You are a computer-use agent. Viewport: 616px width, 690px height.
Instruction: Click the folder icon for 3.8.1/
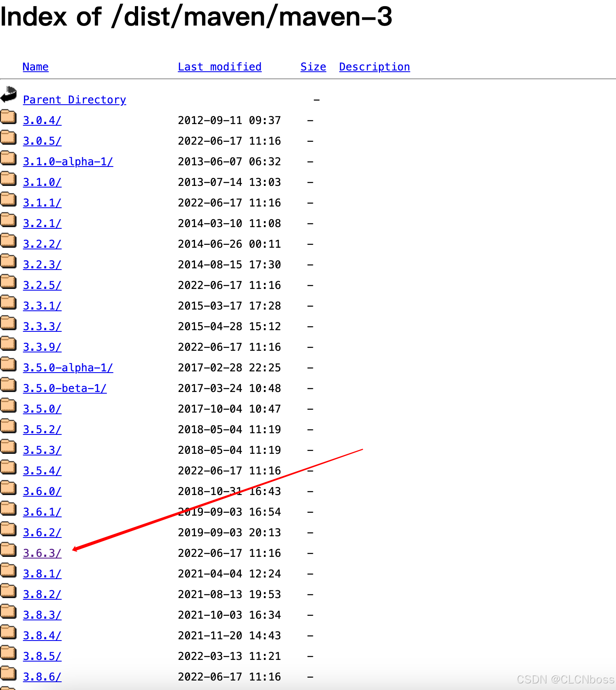pos(8,570)
